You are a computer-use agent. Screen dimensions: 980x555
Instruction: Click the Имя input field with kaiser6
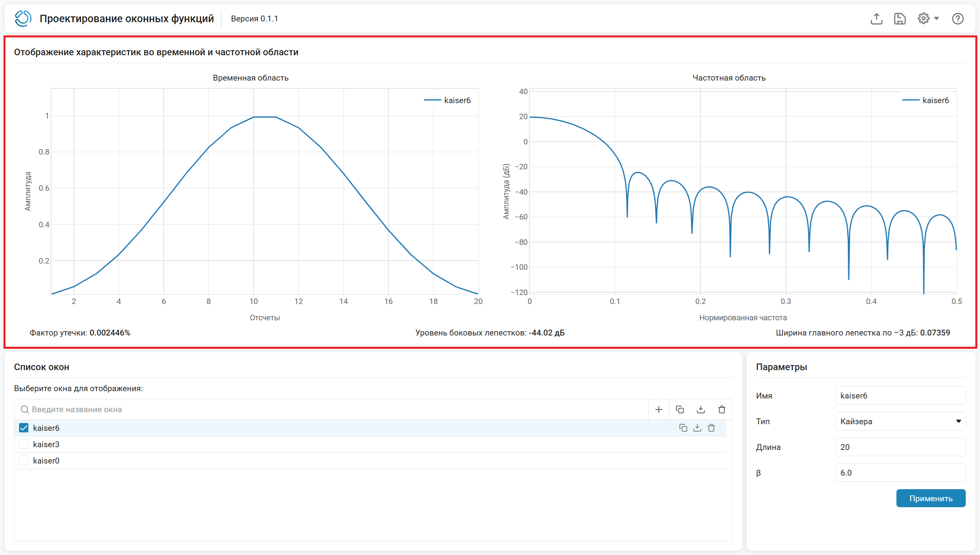point(900,395)
